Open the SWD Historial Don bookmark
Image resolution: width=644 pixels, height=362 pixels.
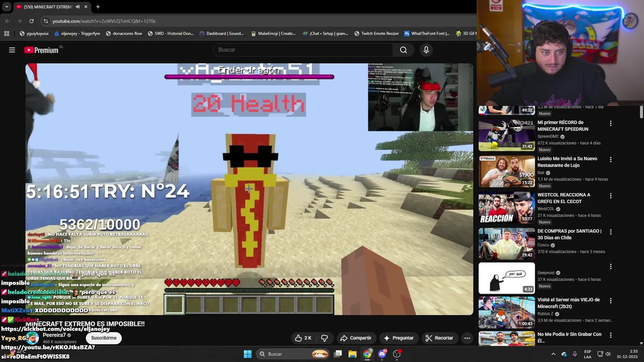tap(171, 34)
